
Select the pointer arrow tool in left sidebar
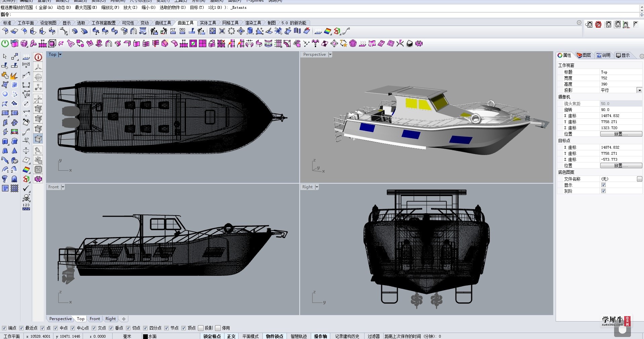coord(5,57)
